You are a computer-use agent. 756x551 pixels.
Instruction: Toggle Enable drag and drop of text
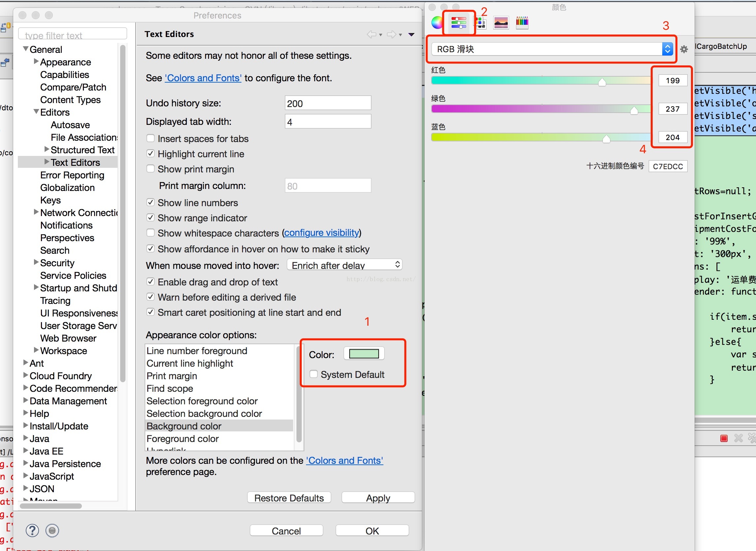click(x=151, y=281)
